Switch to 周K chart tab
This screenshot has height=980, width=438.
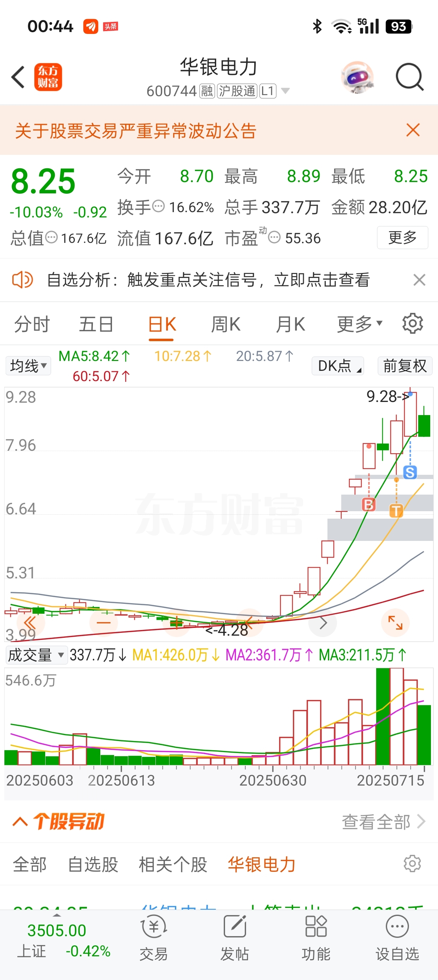pyautogui.click(x=226, y=325)
